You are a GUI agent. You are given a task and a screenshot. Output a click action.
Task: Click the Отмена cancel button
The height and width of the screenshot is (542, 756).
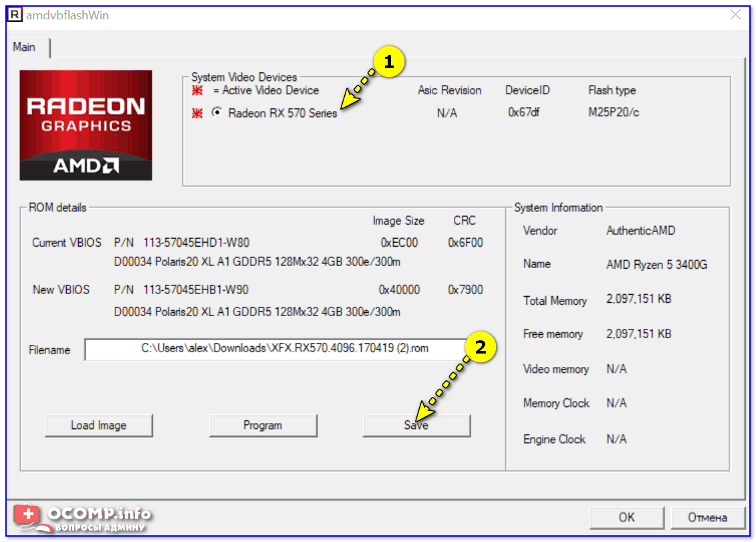pyautogui.click(x=707, y=517)
